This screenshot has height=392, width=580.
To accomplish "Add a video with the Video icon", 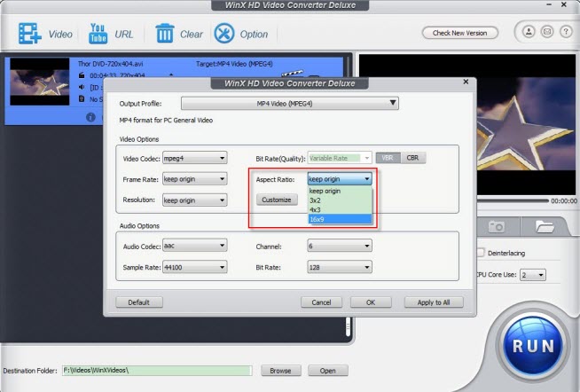I will tap(30, 34).
